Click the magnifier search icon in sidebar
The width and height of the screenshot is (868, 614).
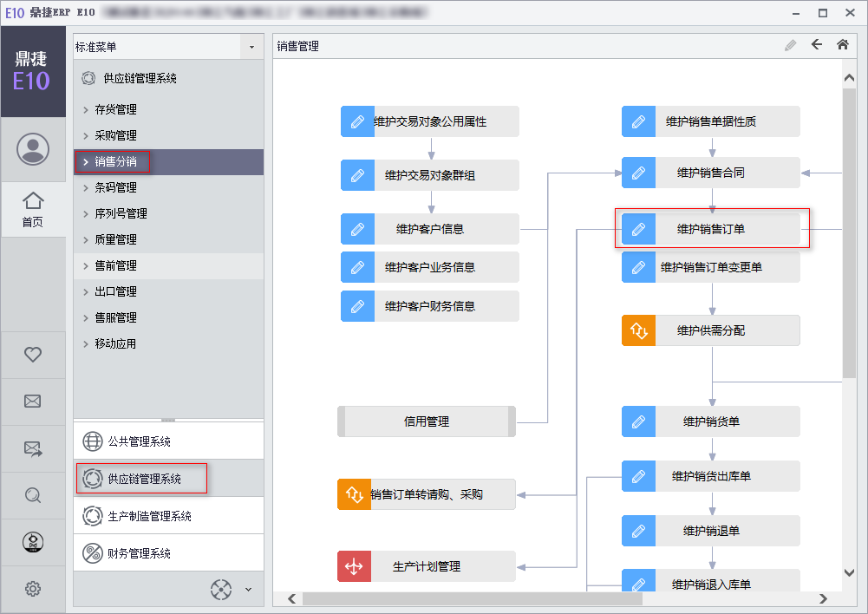[x=33, y=495]
